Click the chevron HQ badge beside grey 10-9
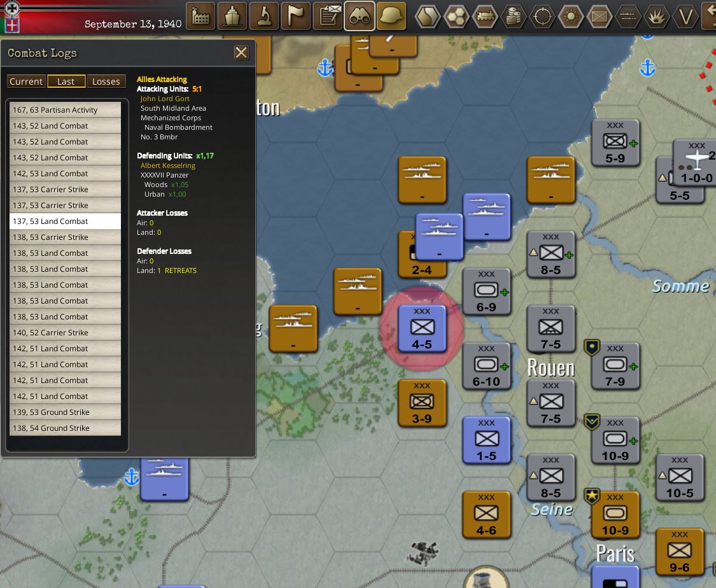 [x=592, y=422]
